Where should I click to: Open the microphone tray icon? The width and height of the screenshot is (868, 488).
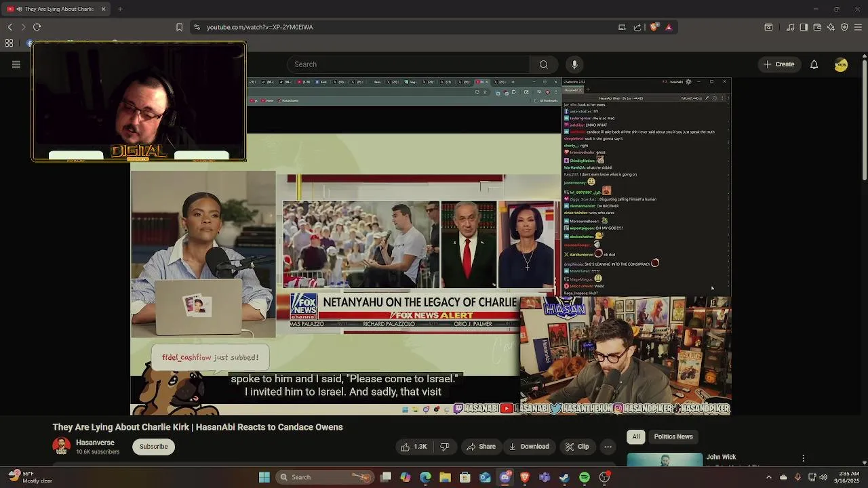coord(797,477)
